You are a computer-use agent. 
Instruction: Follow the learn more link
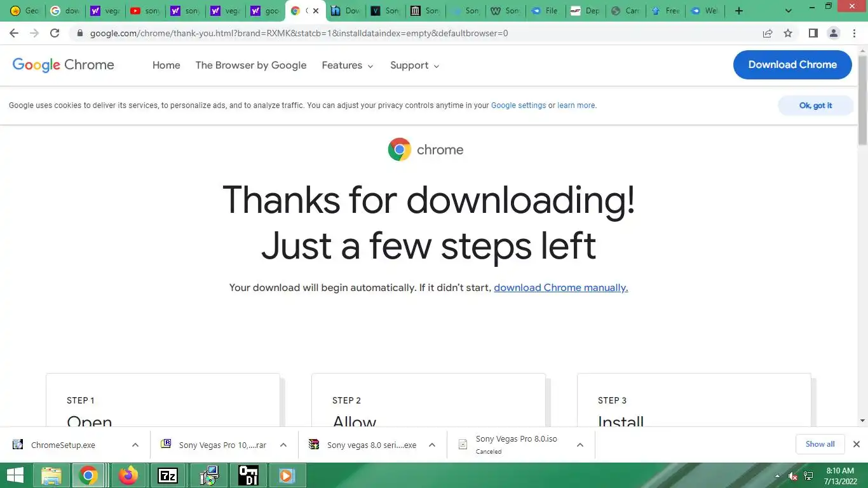(x=576, y=105)
